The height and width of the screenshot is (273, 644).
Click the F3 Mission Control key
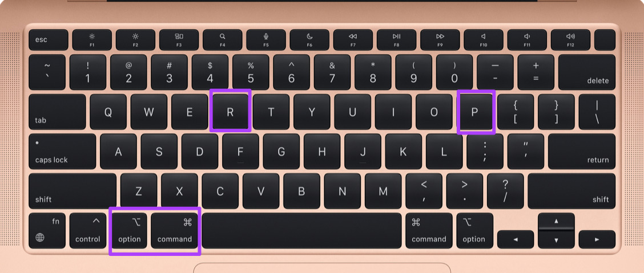(179, 40)
